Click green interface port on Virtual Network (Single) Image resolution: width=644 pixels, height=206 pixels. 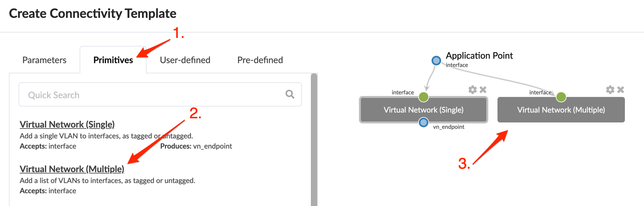click(423, 97)
